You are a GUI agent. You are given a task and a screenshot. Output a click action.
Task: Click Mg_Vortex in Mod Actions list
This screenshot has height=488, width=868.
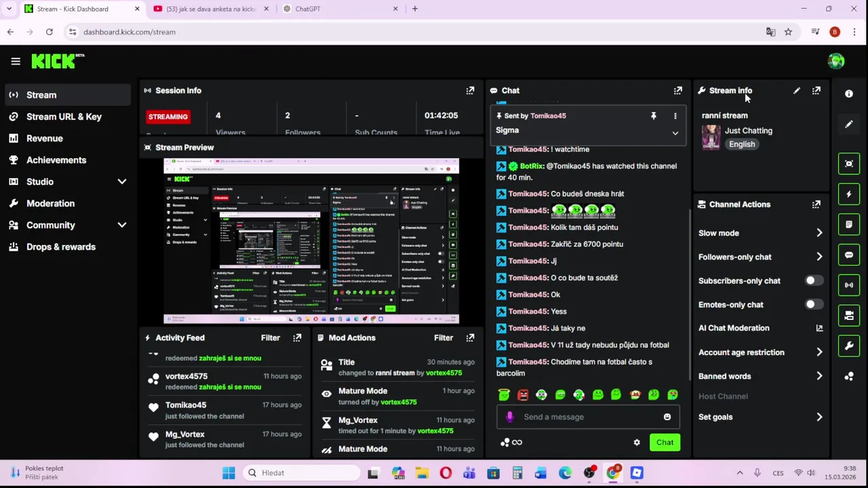tap(358, 420)
